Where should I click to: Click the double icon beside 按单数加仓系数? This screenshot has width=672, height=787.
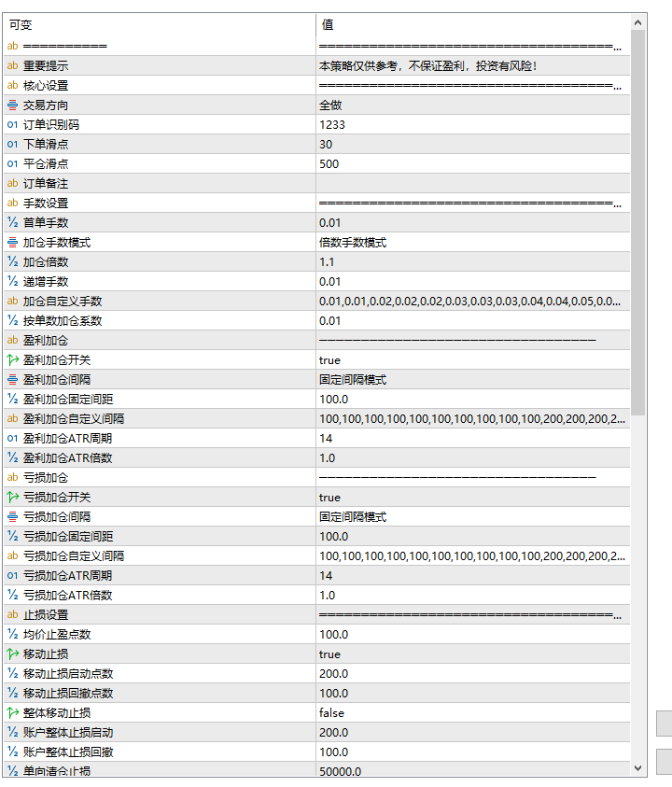coord(12,321)
